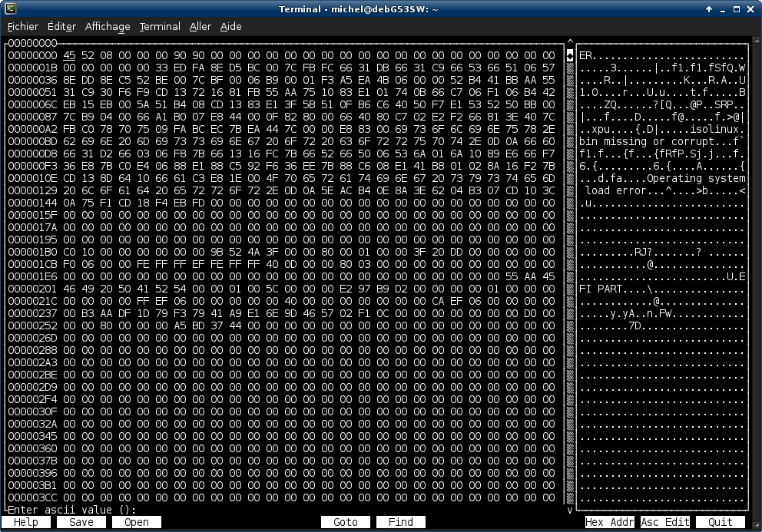Open the Fichier menu

click(23, 26)
